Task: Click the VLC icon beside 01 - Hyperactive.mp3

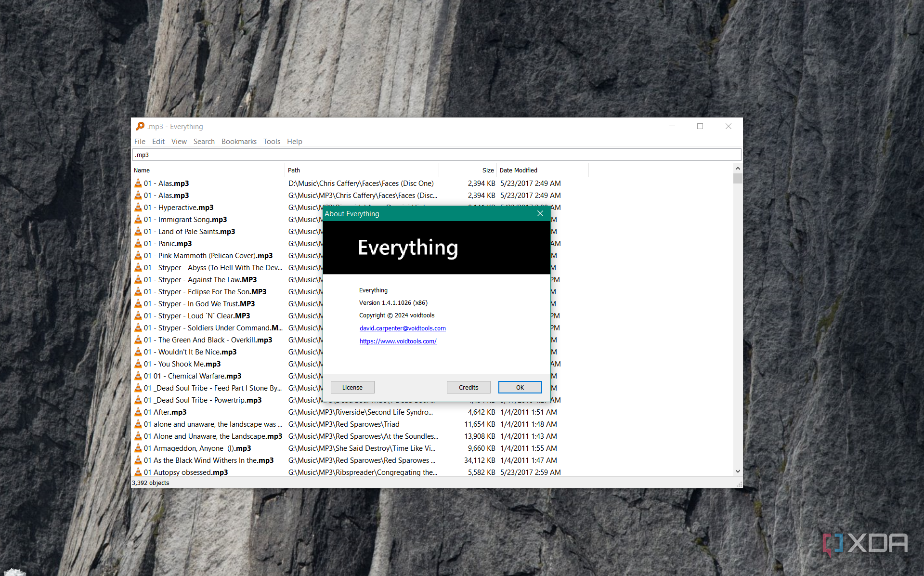Action: [138, 208]
